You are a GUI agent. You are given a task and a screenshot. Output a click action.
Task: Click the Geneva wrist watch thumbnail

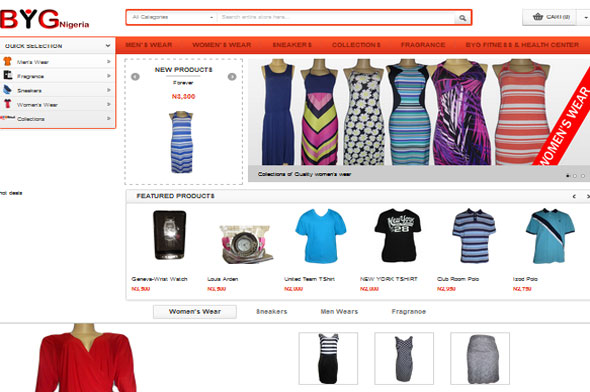[169, 235]
